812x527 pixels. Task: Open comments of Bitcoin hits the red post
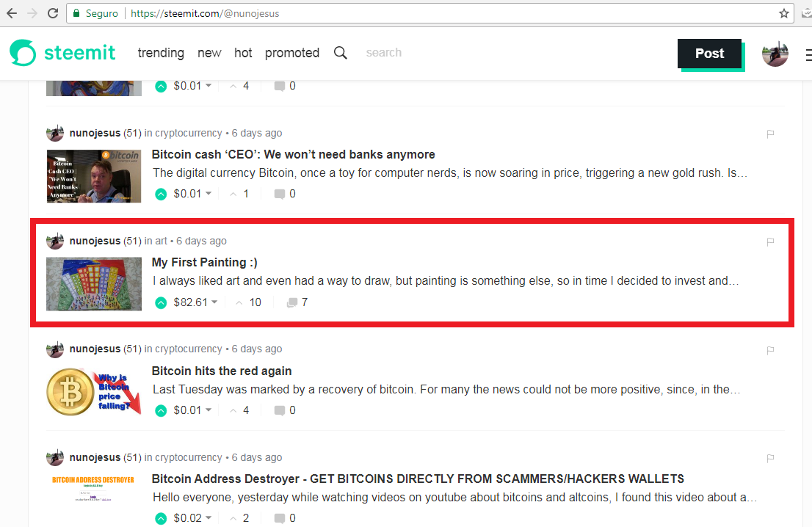click(x=285, y=410)
